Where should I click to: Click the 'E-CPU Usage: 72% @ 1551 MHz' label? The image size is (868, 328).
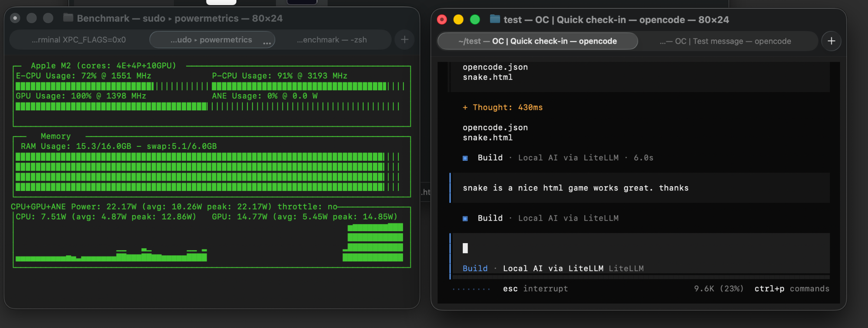(x=83, y=76)
